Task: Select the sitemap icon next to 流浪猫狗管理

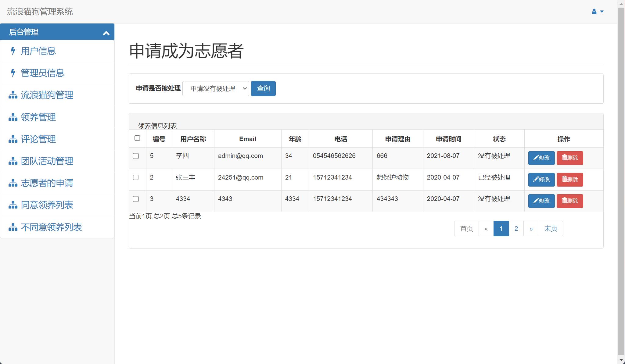Action: point(13,95)
